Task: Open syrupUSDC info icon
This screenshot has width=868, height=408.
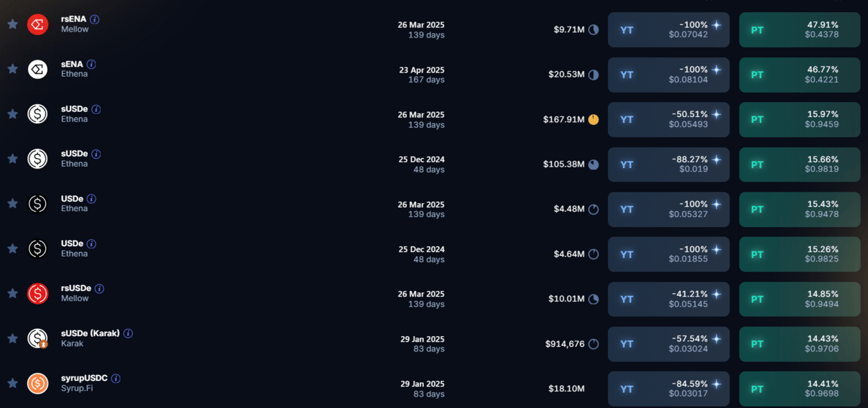Action: click(x=116, y=378)
